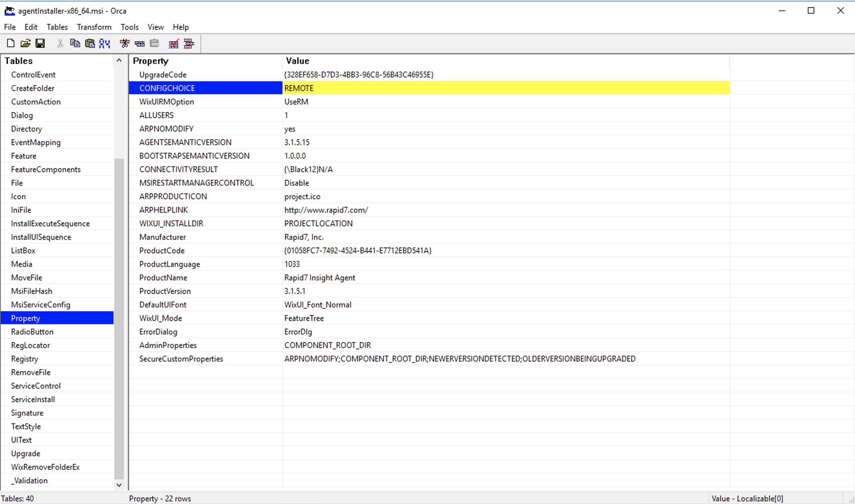The height and width of the screenshot is (504, 855).
Task: Save the MSI with floppy icon
Action: coord(40,43)
